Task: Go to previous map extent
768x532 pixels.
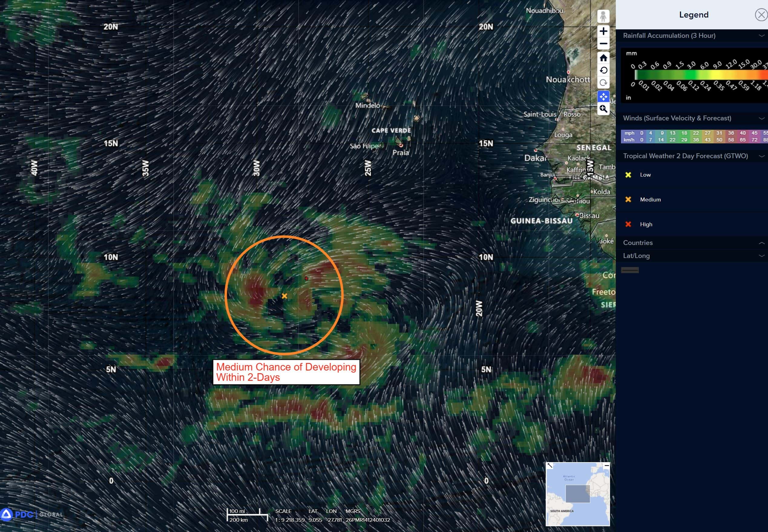Action: pos(603,70)
